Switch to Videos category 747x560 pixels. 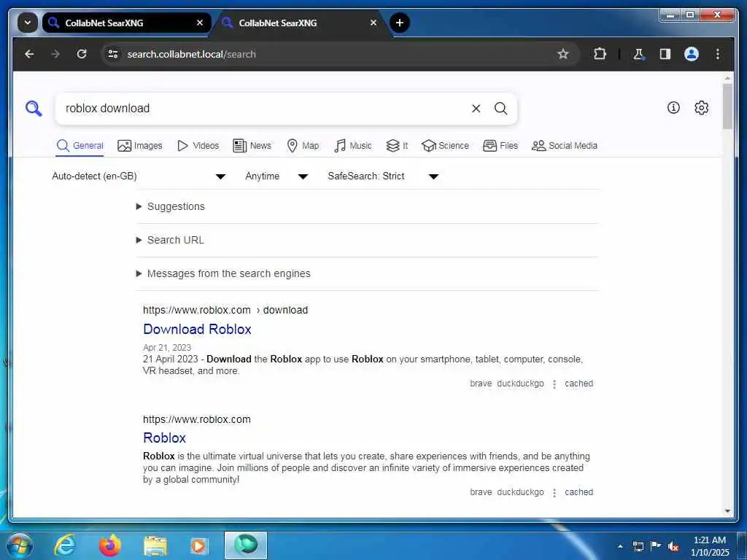pos(198,146)
